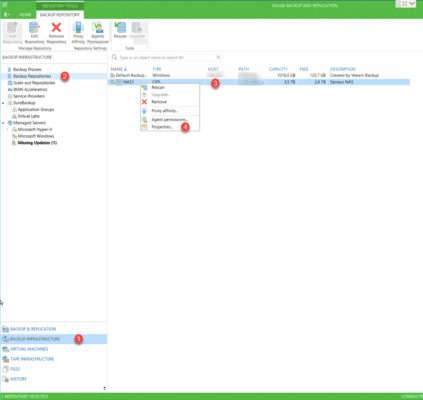The height and width of the screenshot is (400, 423).
Task: Select Microsoft Windows tree node
Action: click(36, 136)
